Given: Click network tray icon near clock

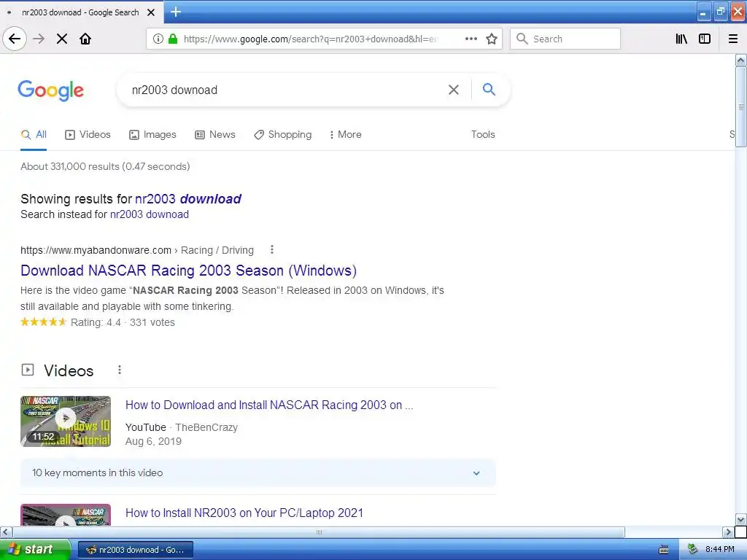Looking at the screenshot, I should click(x=692, y=550).
